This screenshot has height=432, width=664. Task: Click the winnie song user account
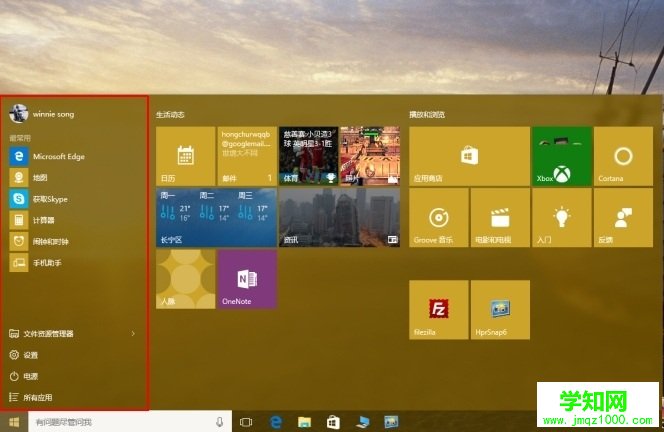point(42,114)
